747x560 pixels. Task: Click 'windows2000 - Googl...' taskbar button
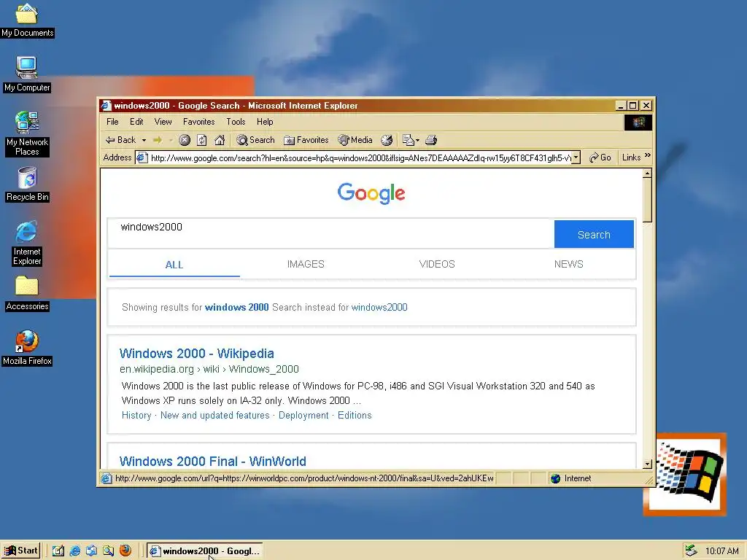click(204, 551)
